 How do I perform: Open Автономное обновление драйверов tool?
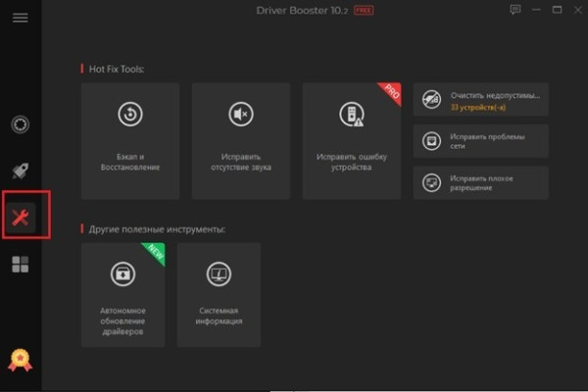tap(122, 295)
